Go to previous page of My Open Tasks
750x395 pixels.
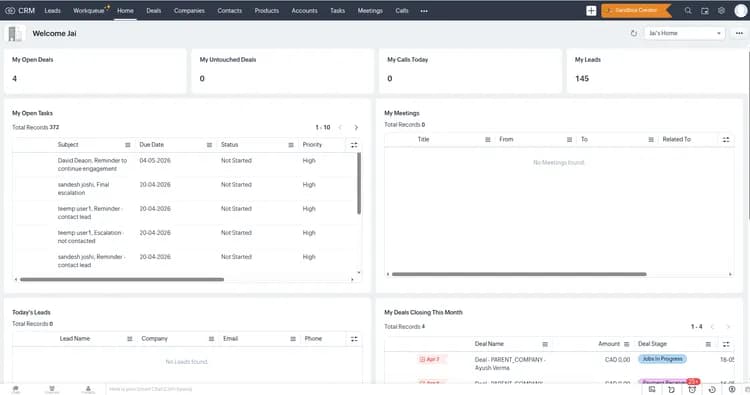pyautogui.click(x=340, y=128)
